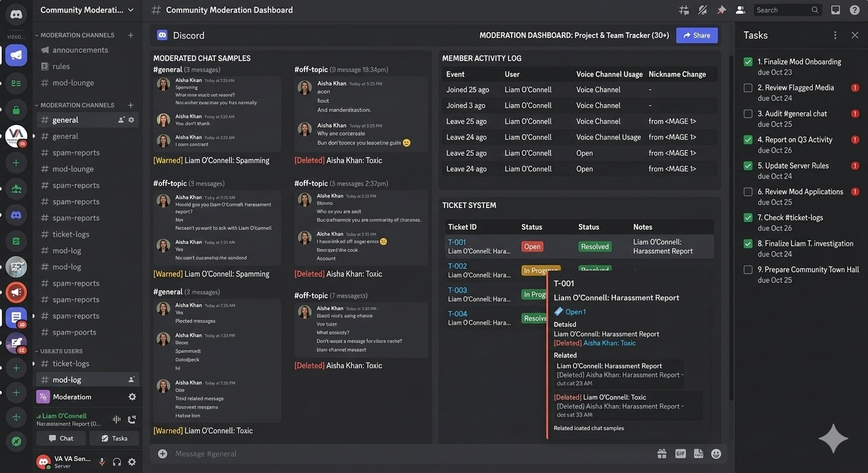Click the blue Share button
Screen dimensions: 868x473
click(697, 35)
